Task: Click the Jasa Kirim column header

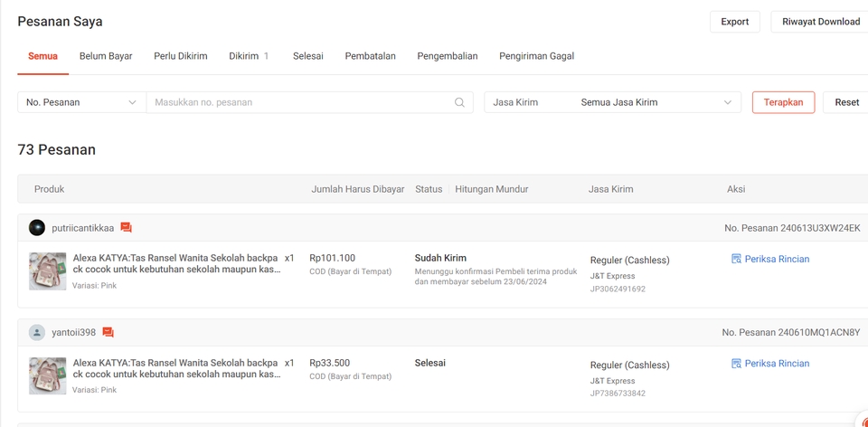Action: [x=610, y=189]
